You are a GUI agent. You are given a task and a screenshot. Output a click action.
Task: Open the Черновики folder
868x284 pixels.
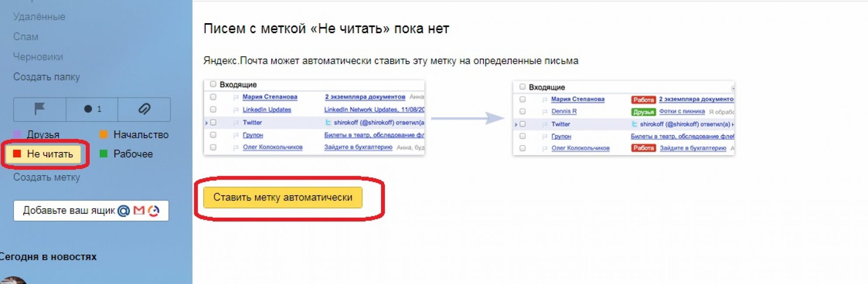[x=38, y=57]
